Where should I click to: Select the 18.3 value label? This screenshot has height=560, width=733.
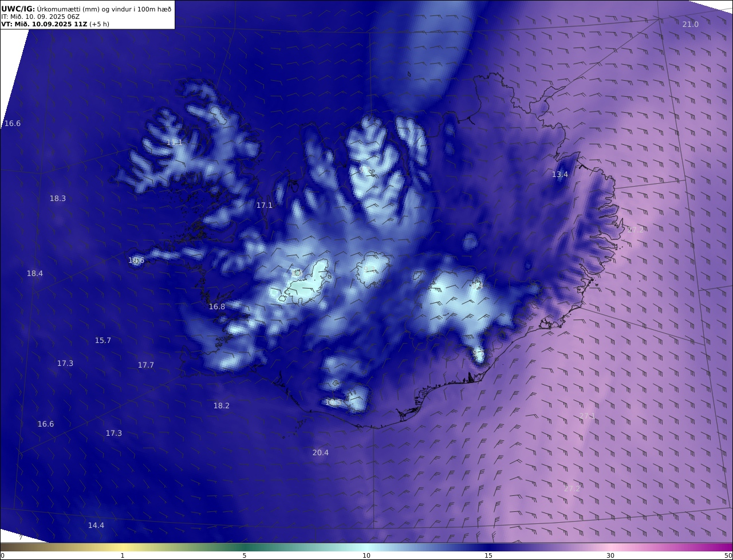pos(58,199)
